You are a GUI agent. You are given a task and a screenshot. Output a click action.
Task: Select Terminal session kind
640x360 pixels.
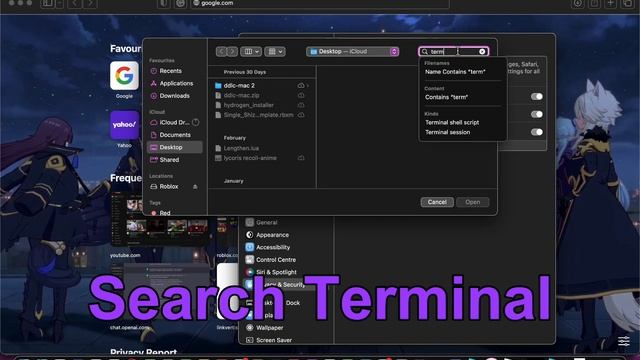pos(447,132)
